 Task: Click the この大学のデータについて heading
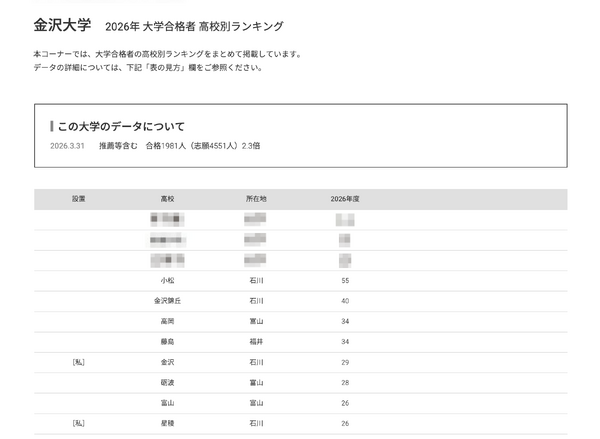(x=121, y=126)
